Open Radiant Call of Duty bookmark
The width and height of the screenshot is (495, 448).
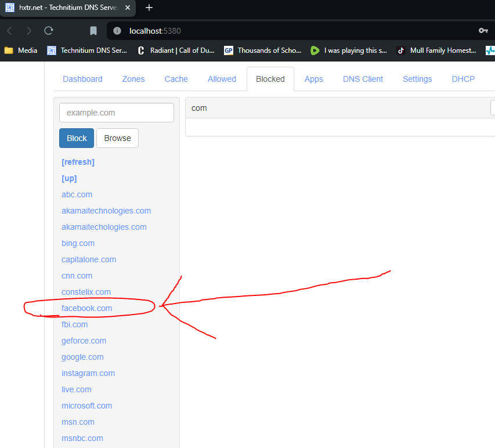point(176,50)
